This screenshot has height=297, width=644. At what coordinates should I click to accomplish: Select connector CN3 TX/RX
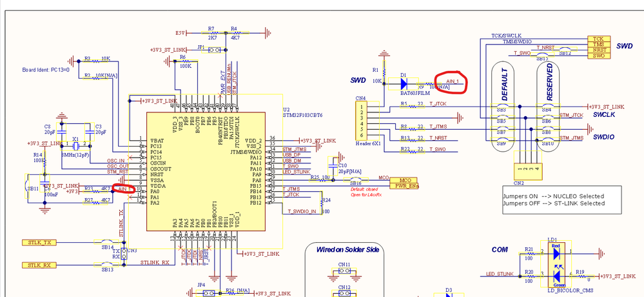124,254
